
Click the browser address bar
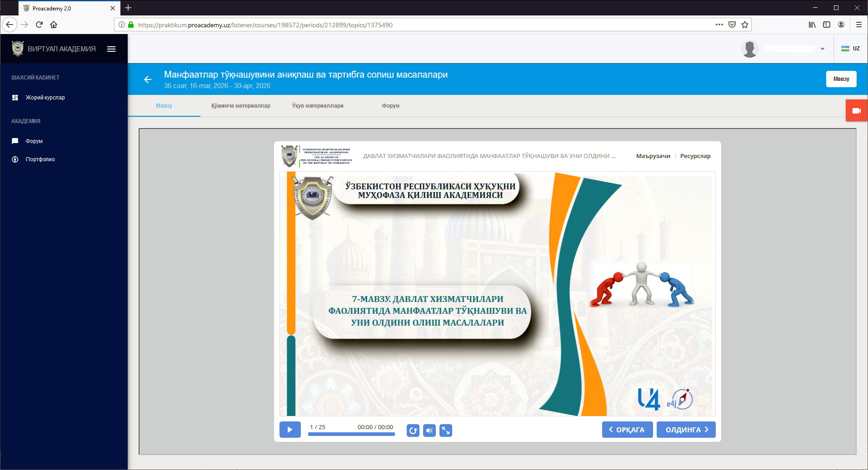409,25
